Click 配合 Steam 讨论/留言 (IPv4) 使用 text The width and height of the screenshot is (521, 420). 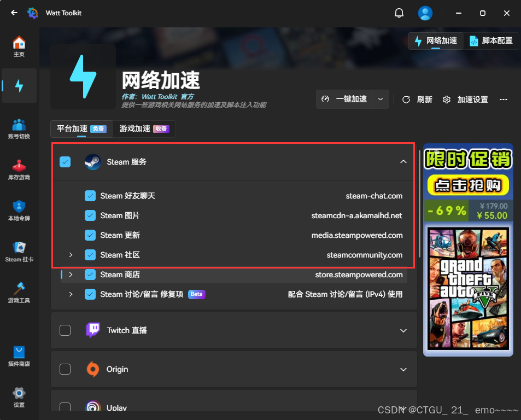[345, 294]
